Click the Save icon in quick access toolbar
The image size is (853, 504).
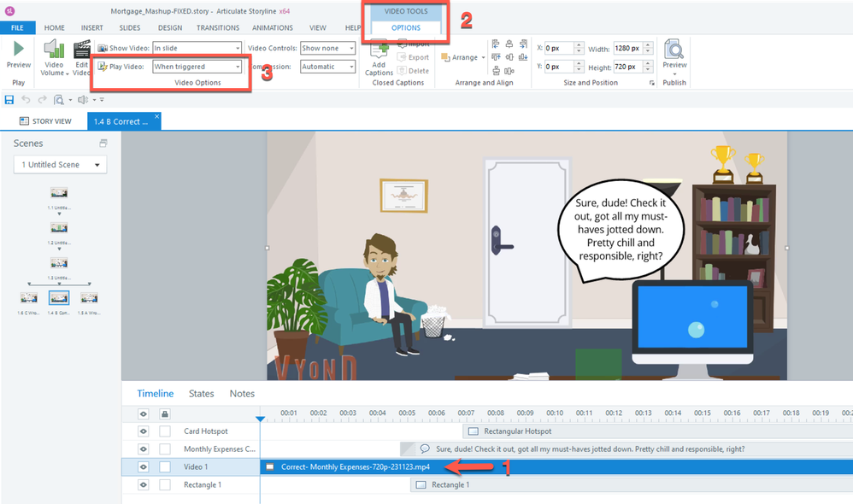pyautogui.click(x=9, y=100)
